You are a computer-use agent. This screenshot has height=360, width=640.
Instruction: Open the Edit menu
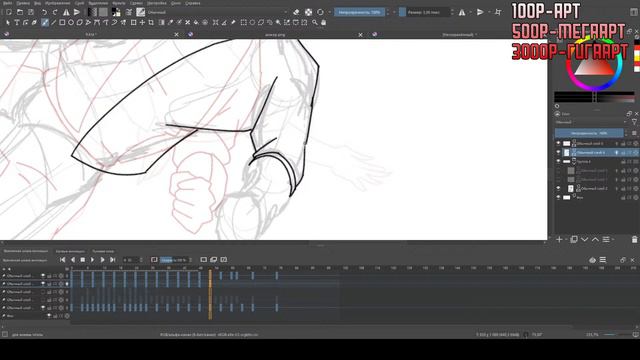23,3
